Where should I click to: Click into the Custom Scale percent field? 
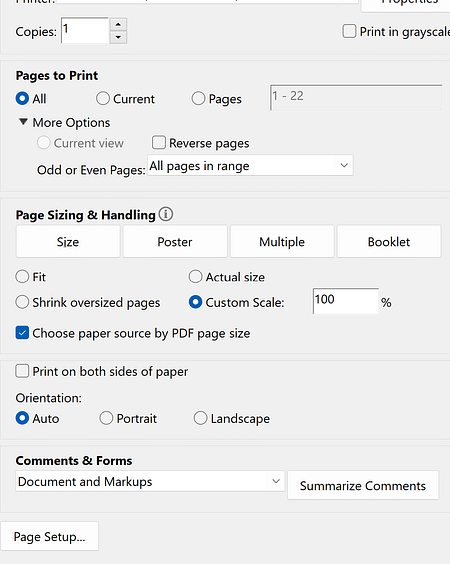pos(346,301)
